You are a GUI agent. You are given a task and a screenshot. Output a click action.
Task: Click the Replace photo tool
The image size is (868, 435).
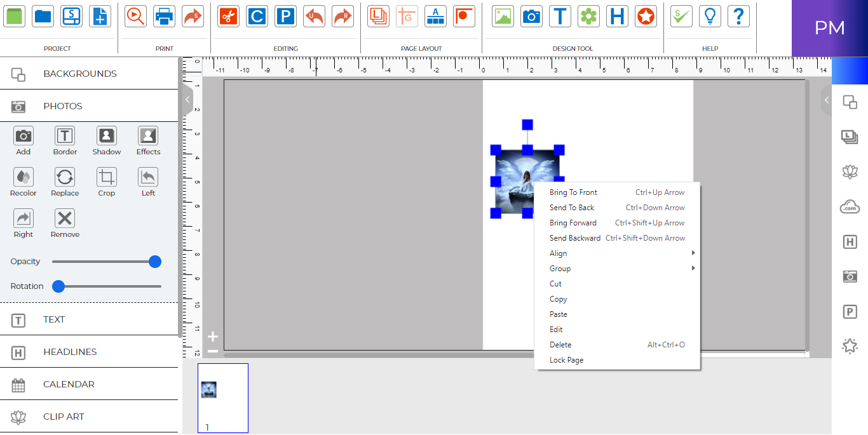tap(65, 182)
